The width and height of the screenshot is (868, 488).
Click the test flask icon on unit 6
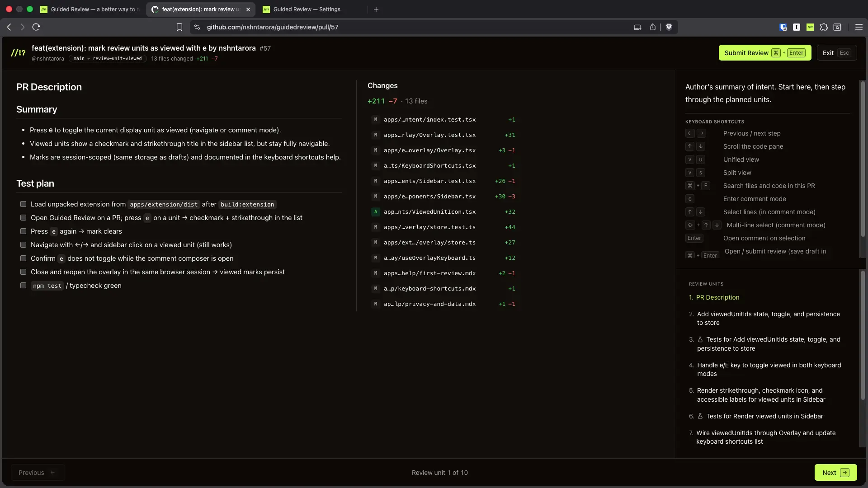pos(700,416)
